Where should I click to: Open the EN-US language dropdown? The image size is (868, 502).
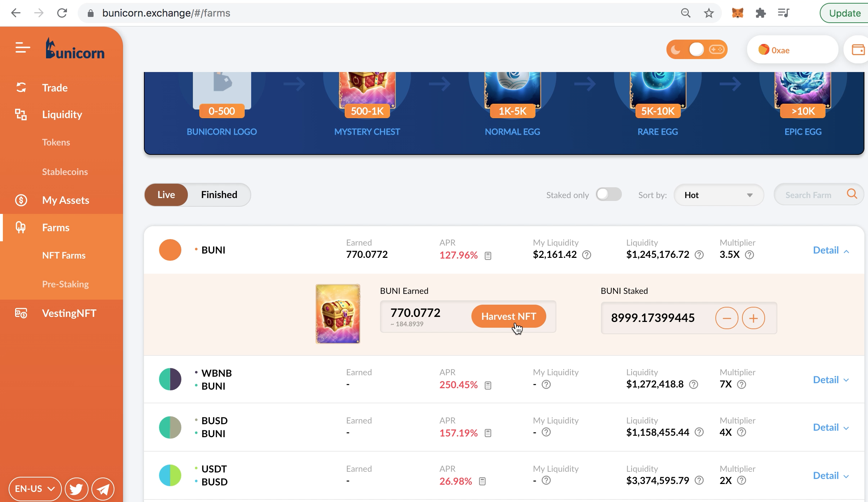click(35, 489)
